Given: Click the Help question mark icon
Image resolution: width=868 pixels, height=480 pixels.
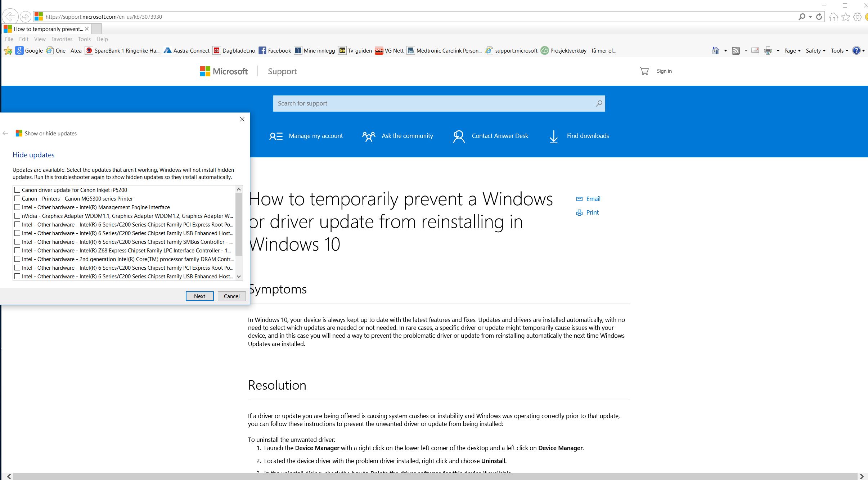Looking at the screenshot, I should [x=856, y=50].
